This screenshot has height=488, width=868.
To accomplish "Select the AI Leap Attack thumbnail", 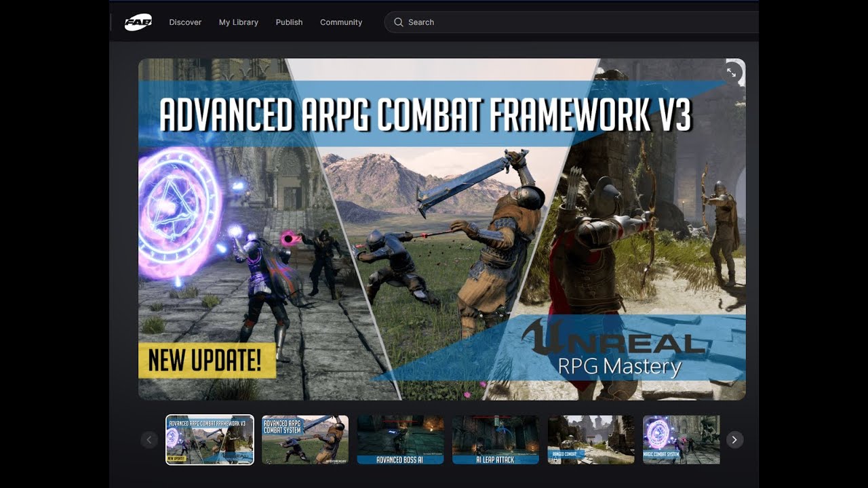I will 496,440.
